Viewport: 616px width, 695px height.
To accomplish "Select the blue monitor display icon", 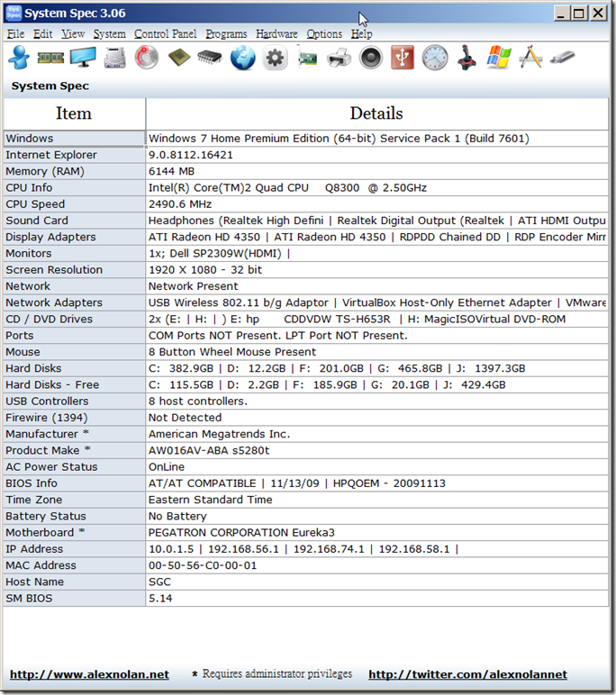I will click(x=83, y=58).
